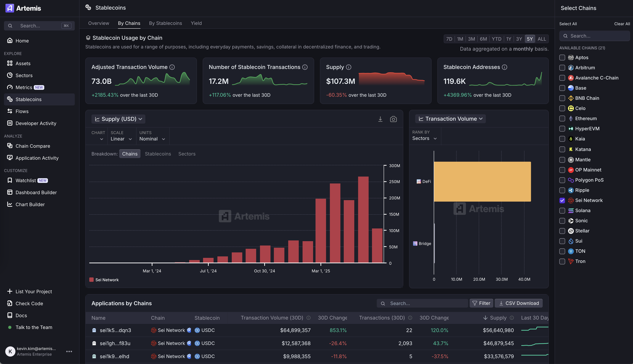Open the Supply (USD) metric dropdown
The image size is (633, 364).
coord(119,119)
